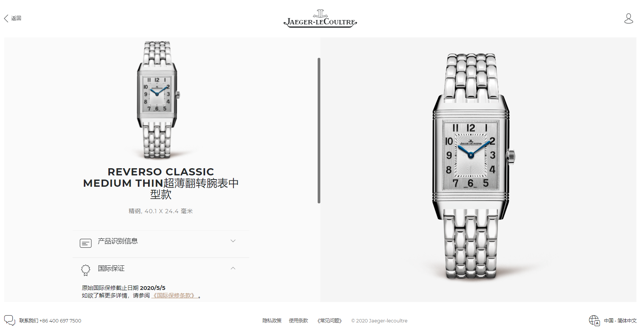Click the contact us chat bubble icon
The width and height of the screenshot is (644, 330).
[9, 320]
